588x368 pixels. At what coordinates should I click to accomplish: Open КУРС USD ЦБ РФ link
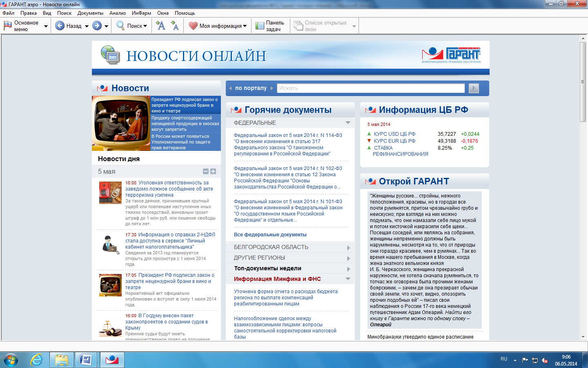tap(394, 134)
